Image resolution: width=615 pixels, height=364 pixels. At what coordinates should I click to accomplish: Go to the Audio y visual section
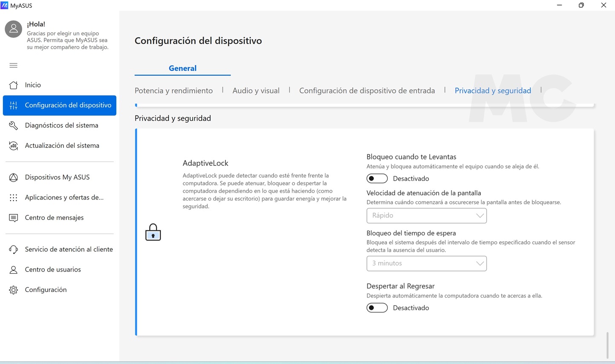click(256, 90)
